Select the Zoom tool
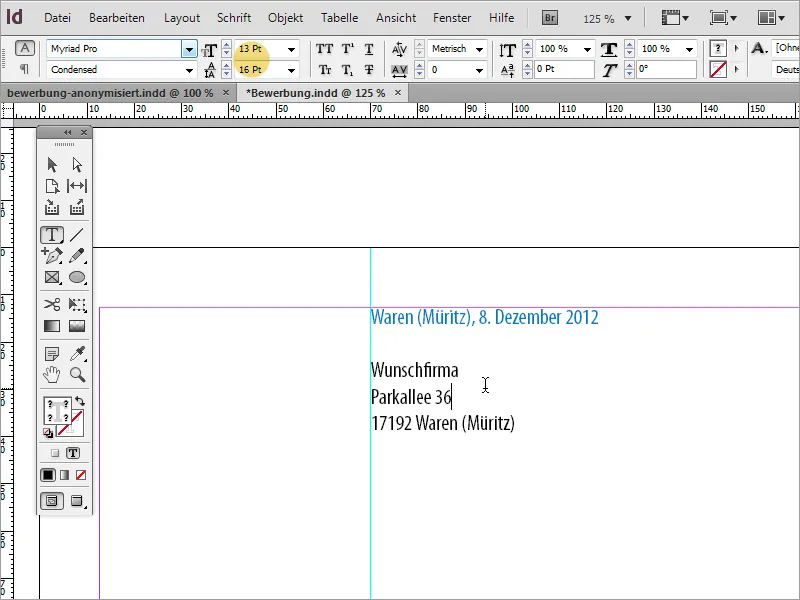This screenshot has height=600, width=800. 77,375
